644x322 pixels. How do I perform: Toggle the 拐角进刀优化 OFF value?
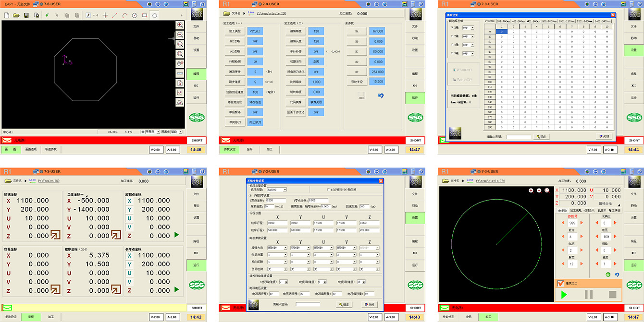[316, 72]
